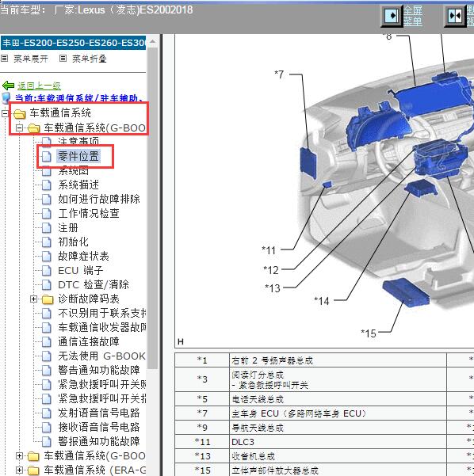Select the 丰田-ES200-ES250-ES260 header bar
Viewport: 474px width, 476px height.
tap(73, 43)
